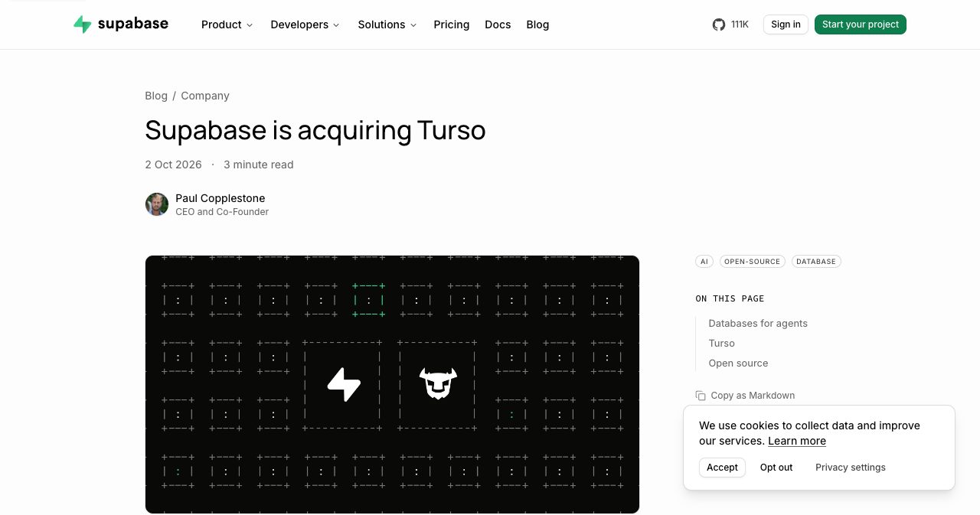Click the Supabase logo in the header
The image size is (980, 515).
click(121, 24)
